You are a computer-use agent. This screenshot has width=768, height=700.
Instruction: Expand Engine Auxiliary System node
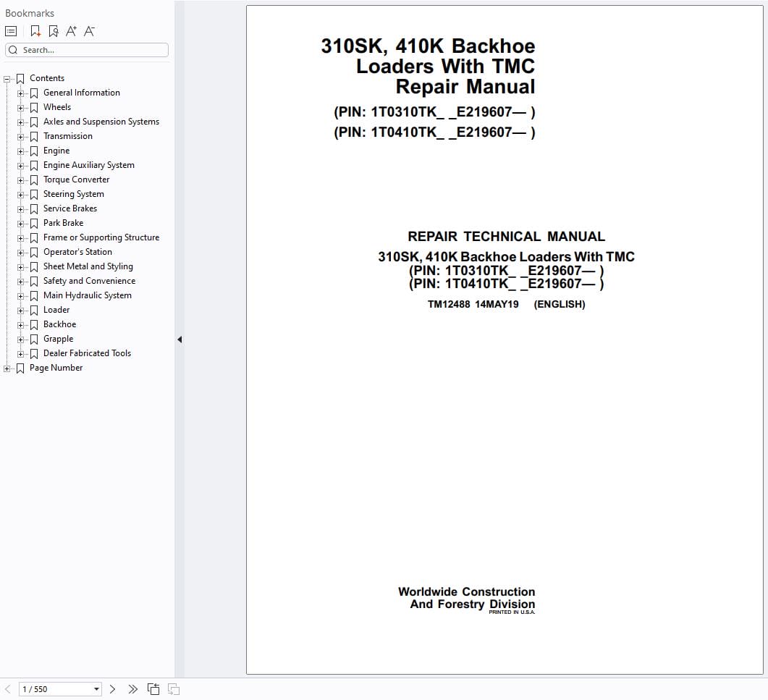coord(20,166)
